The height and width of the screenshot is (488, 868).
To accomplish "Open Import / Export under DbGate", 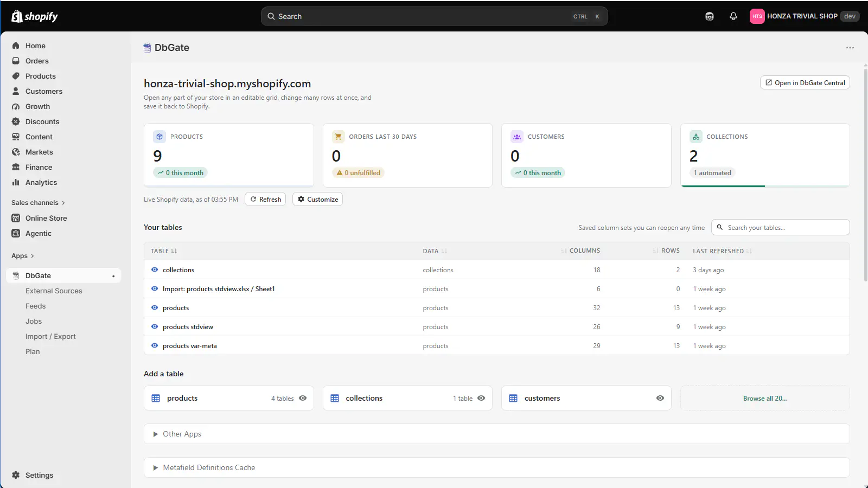I will 50,336.
